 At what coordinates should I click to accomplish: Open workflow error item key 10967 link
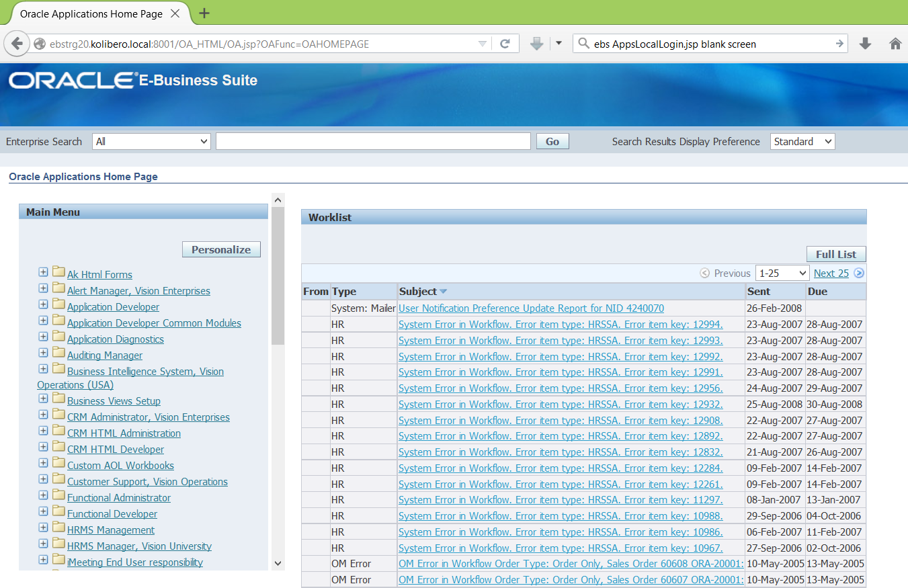click(561, 548)
